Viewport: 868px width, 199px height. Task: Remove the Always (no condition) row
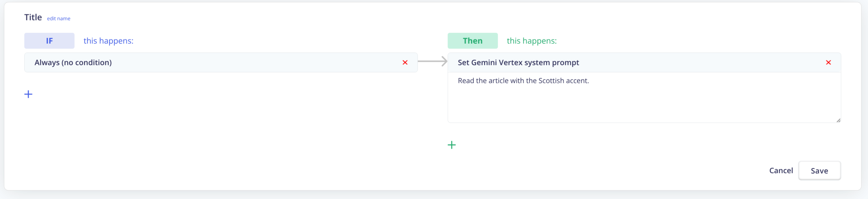click(405, 63)
